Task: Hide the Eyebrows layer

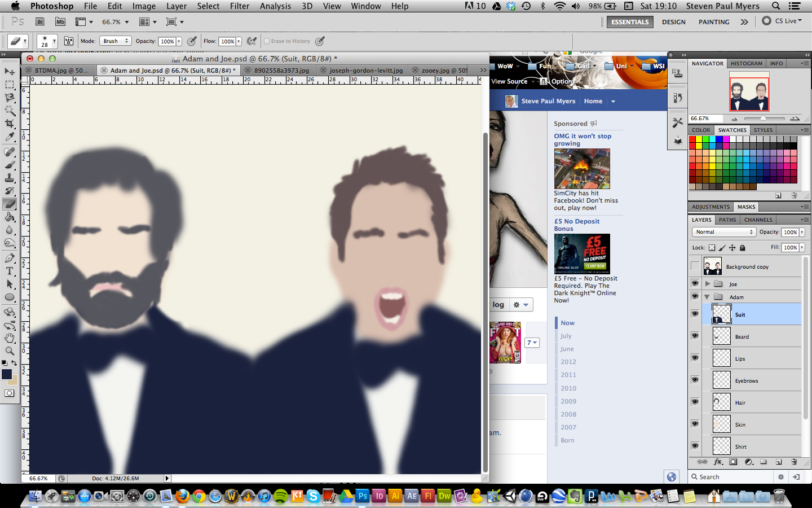Action: coord(695,380)
